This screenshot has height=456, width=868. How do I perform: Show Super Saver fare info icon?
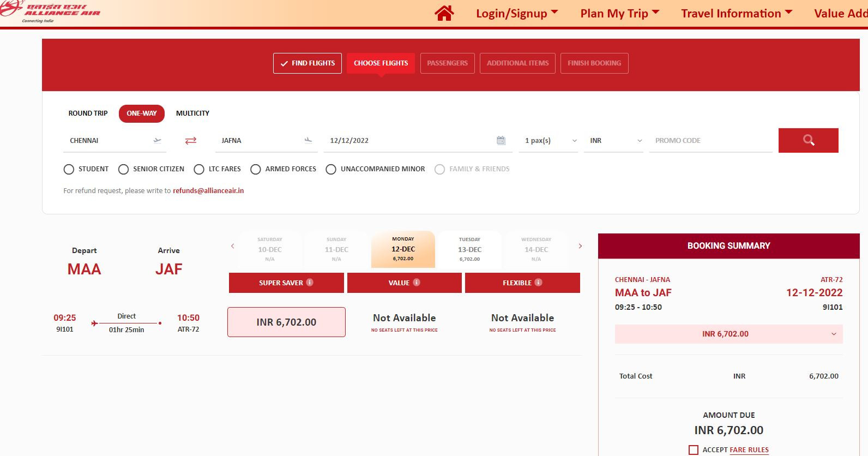click(310, 283)
